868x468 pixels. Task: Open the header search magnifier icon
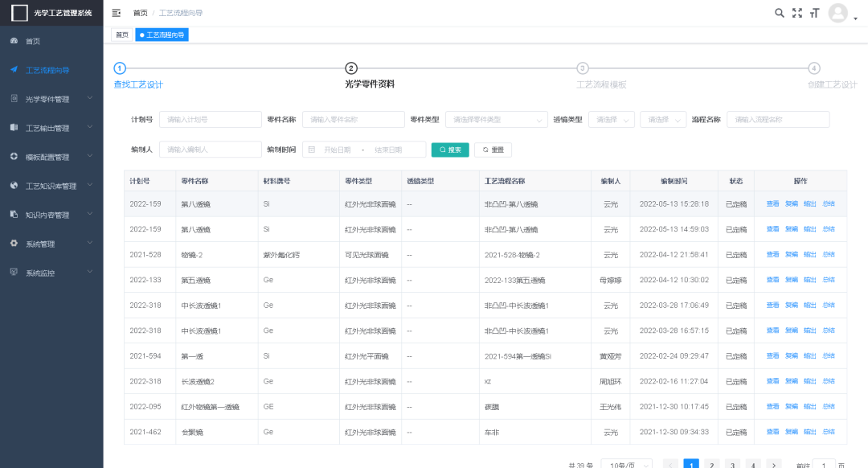[x=779, y=13]
